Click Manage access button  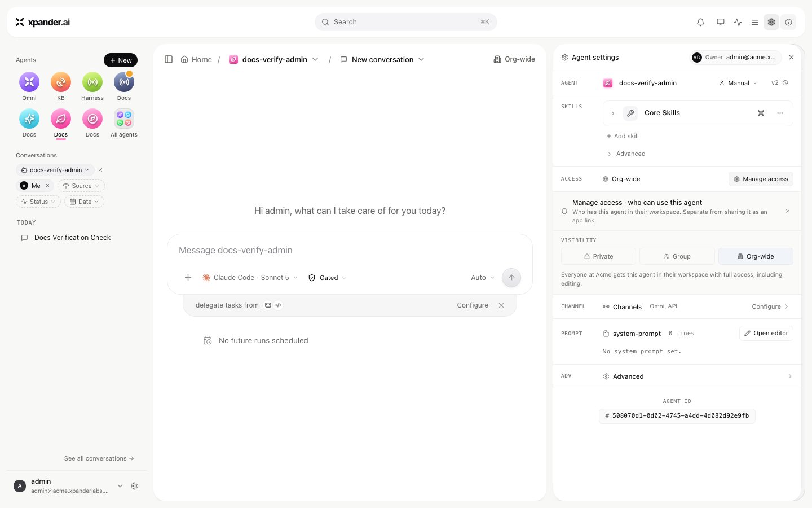pyautogui.click(x=761, y=179)
